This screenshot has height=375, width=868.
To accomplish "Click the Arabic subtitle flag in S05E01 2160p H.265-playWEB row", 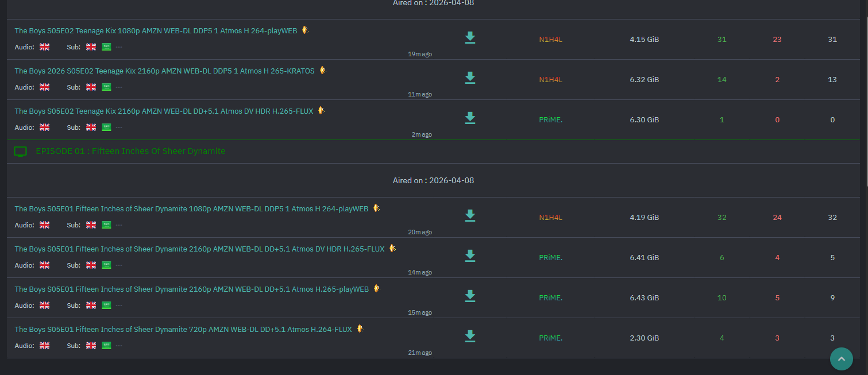I will tap(106, 306).
